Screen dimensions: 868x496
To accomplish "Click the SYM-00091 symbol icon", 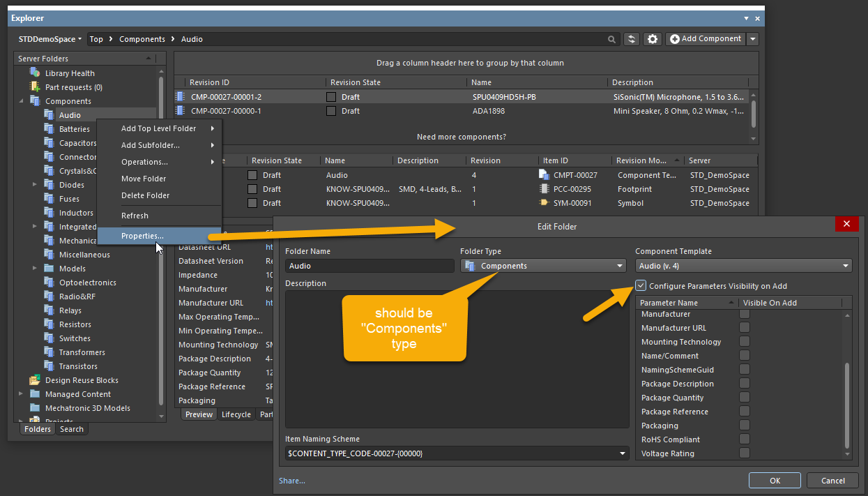I will coord(545,203).
